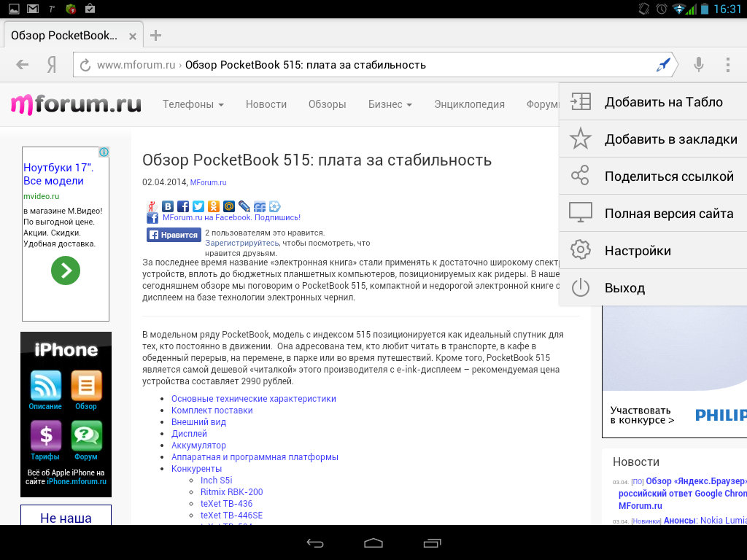This screenshot has height=560, width=747.
Task: Open Настройки from the menu
Action: tap(653, 251)
